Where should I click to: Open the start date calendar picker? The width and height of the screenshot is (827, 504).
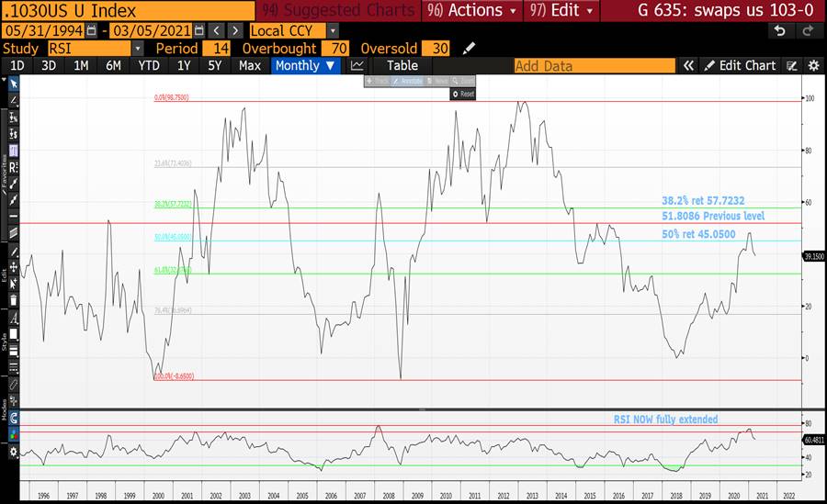pos(91,30)
